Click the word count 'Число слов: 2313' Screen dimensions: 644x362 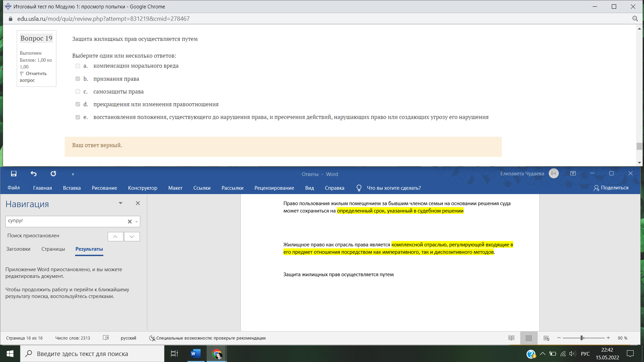click(x=73, y=338)
